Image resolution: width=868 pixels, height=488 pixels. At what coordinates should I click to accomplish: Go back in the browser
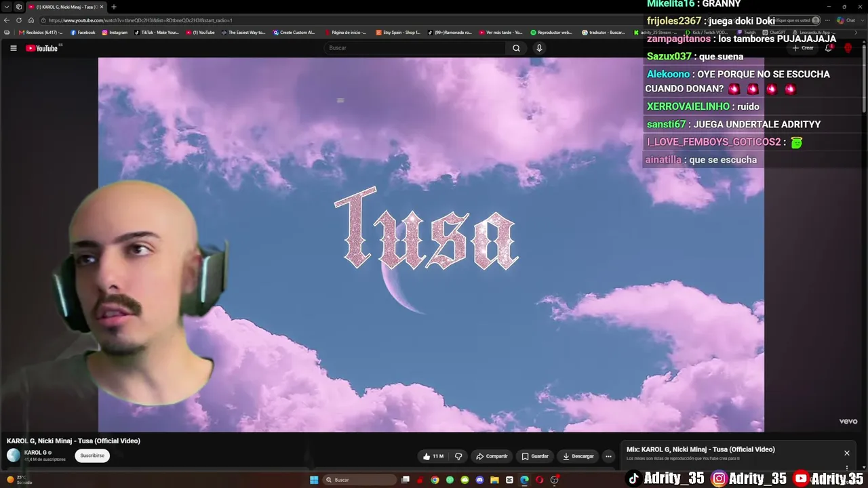[7, 20]
